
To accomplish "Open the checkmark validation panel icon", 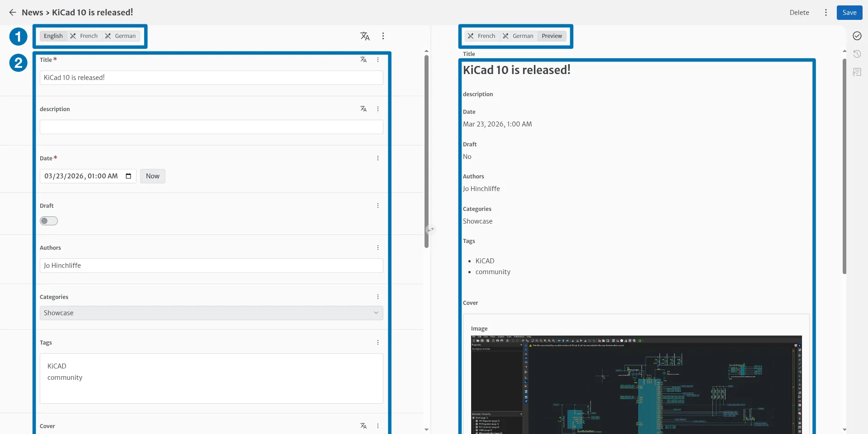I will [857, 36].
